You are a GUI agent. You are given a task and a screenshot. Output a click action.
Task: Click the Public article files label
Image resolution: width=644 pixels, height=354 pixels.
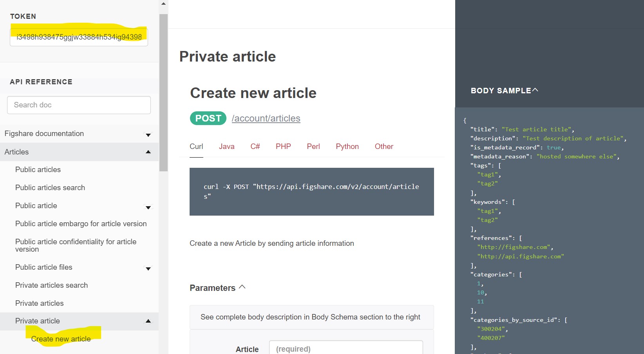tap(44, 267)
